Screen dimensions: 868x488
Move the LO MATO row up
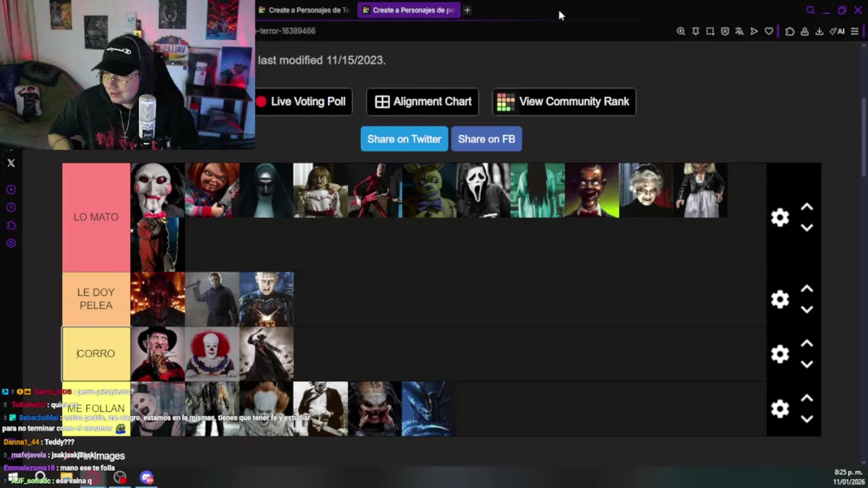[807, 207]
